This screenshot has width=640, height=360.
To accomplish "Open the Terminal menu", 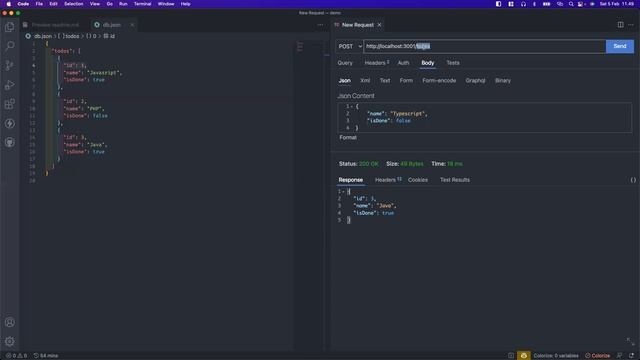I will (142, 4).
